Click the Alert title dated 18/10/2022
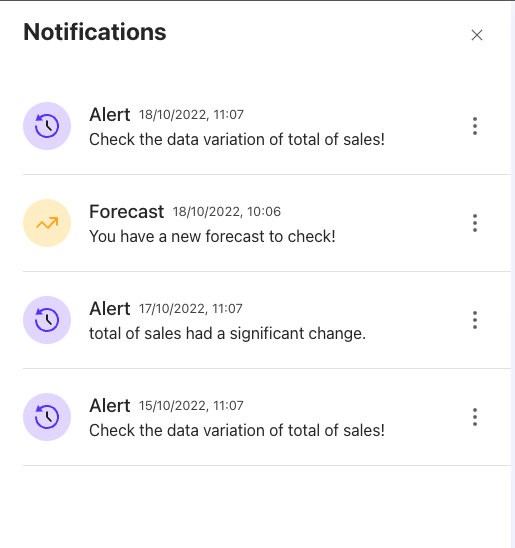The image size is (515, 548). [x=110, y=115]
